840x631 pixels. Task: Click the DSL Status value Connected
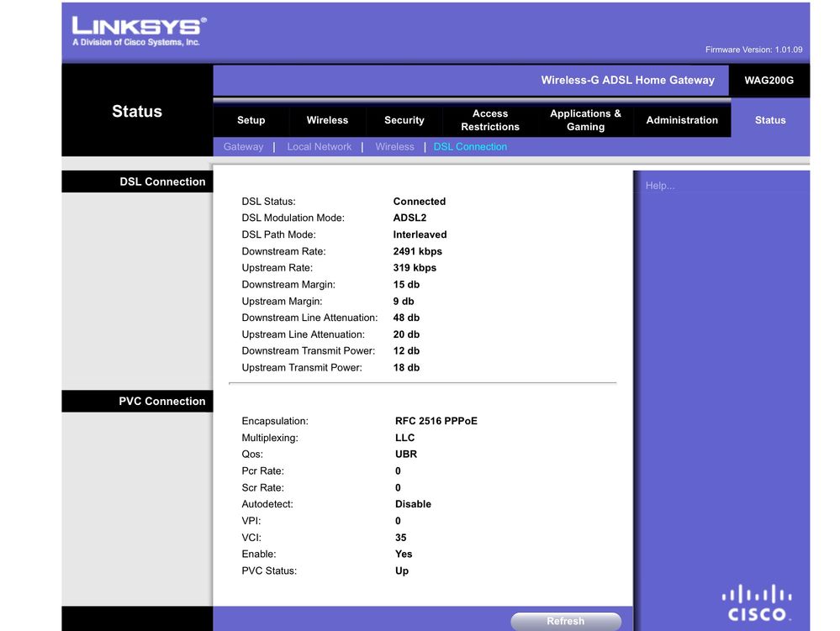[420, 202]
